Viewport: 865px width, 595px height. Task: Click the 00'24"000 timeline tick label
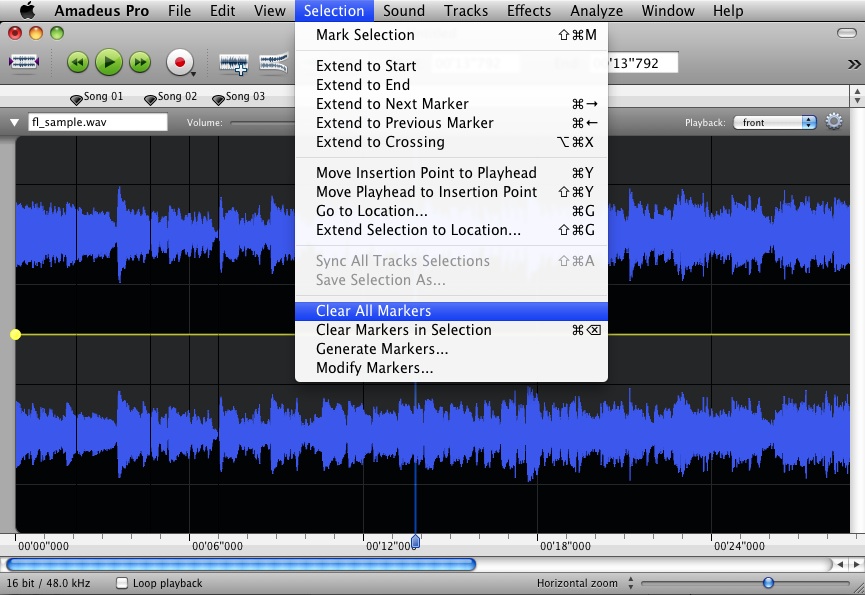739,546
